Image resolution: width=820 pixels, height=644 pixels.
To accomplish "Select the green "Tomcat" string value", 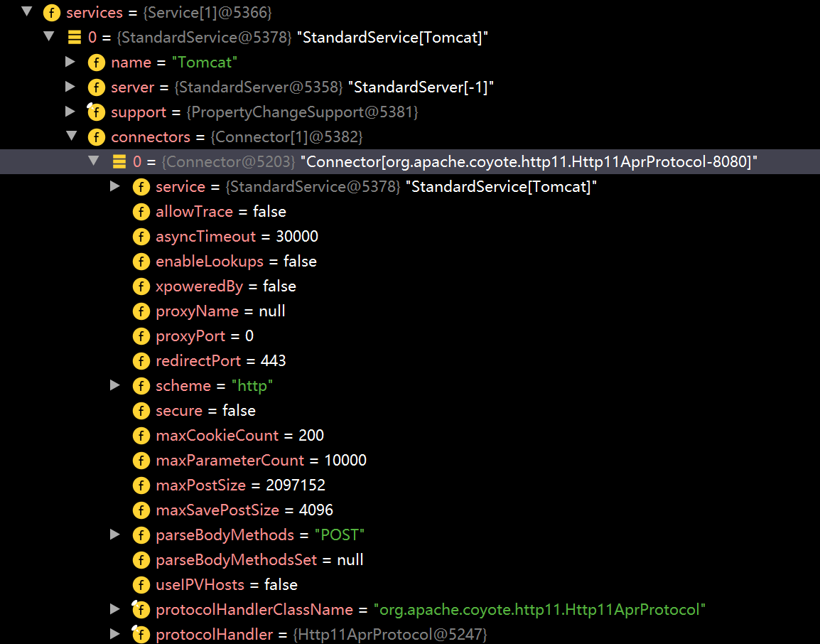I will (x=205, y=63).
